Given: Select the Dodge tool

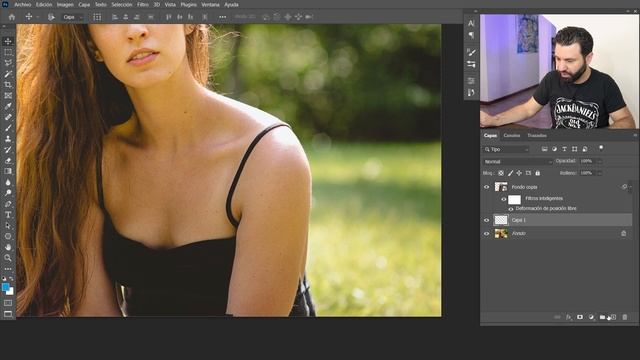Looking at the screenshot, I should click(x=8, y=193).
